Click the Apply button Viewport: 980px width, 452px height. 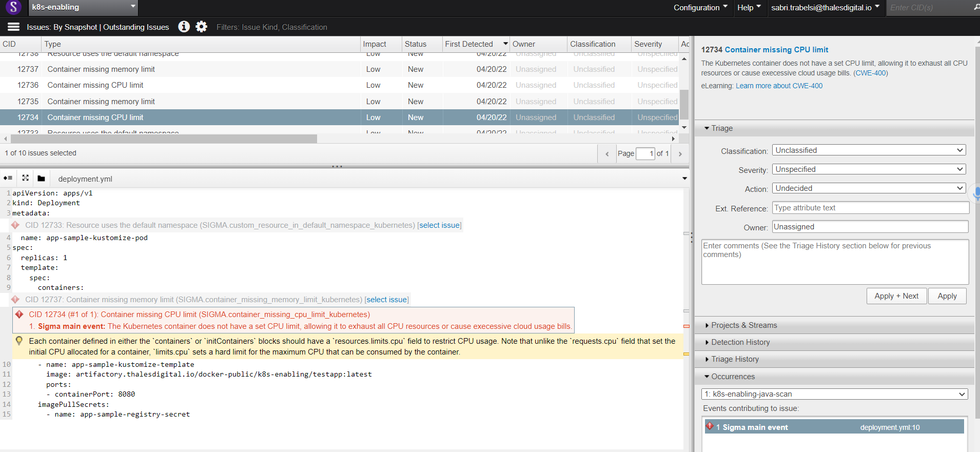[947, 296]
